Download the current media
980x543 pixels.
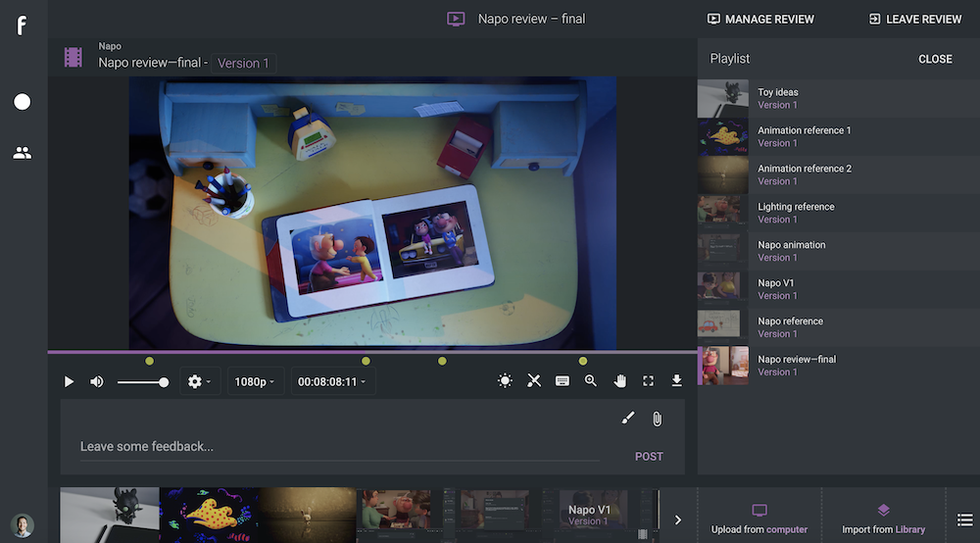pos(677,380)
